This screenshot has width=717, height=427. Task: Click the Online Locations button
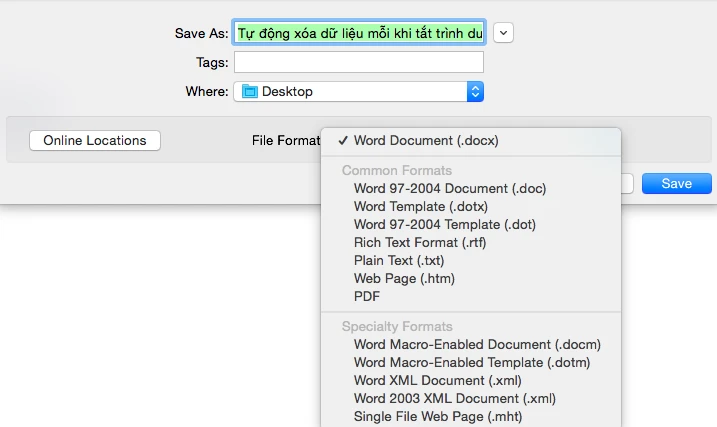tap(95, 140)
